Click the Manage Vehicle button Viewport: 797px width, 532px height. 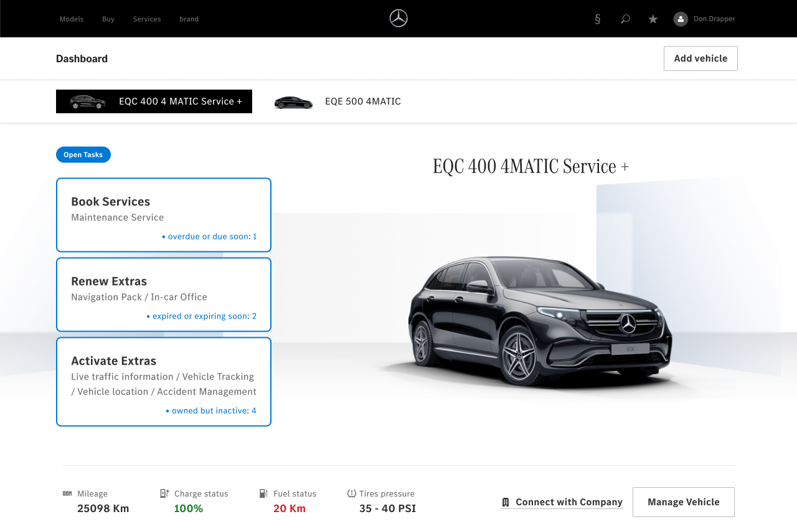683,502
